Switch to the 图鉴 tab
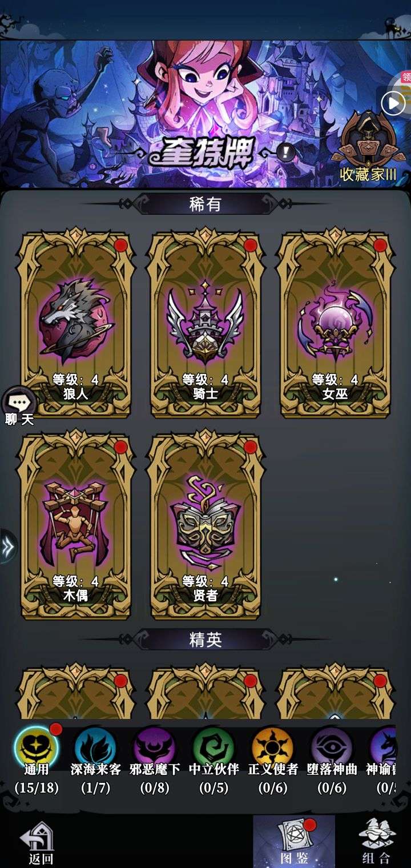Viewport: 411px width, 868px height. click(x=294, y=842)
